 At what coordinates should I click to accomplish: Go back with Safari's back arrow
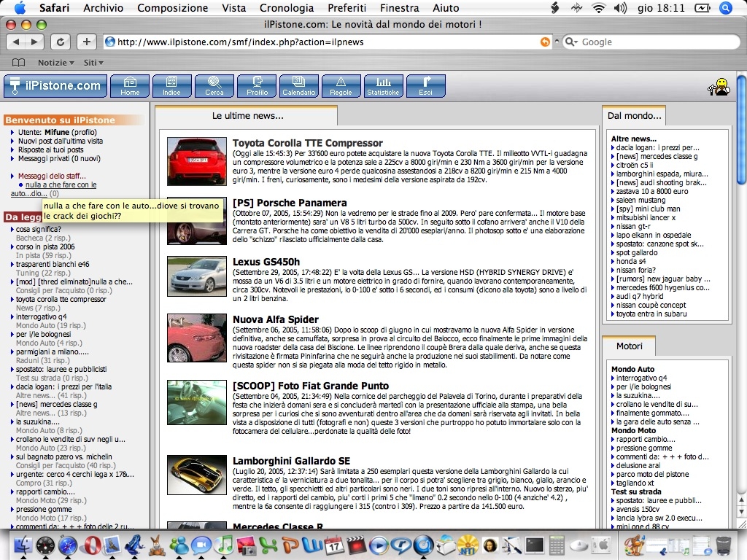(16, 42)
